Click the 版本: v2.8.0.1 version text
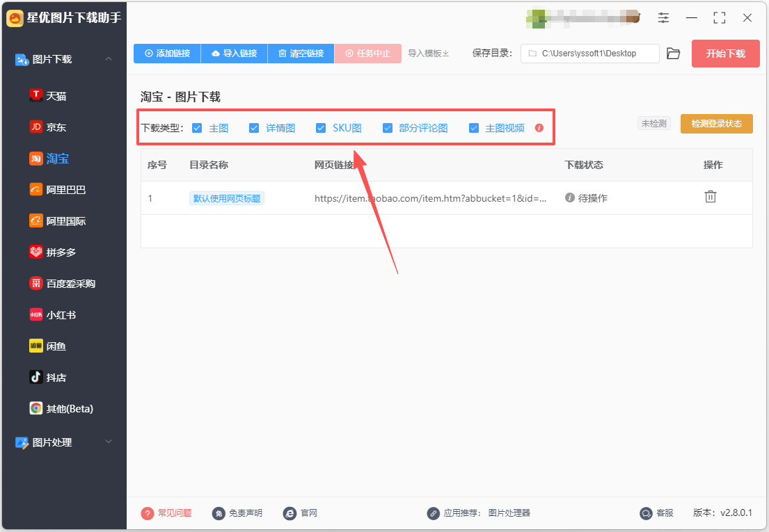This screenshot has height=532, width=769. click(722, 513)
